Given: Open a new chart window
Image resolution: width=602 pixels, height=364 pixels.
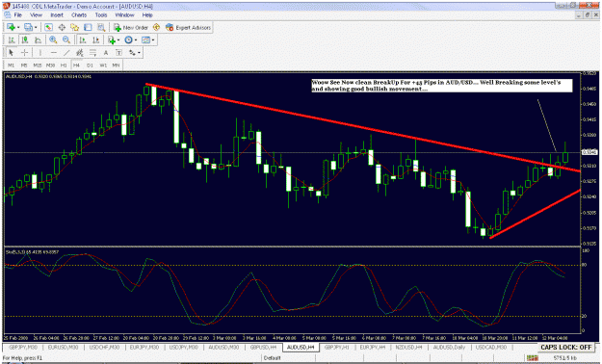Looking at the screenshot, I should coord(11,27).
